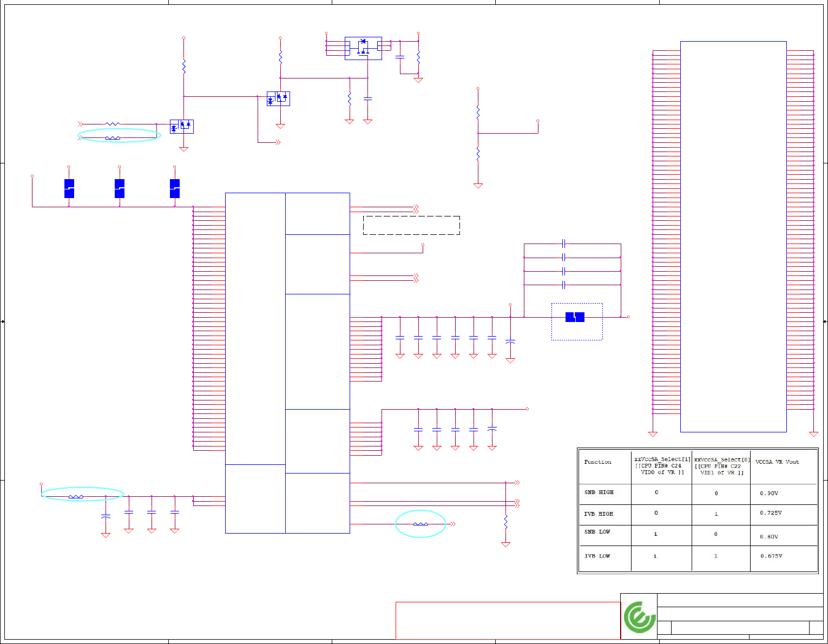Click the dual transistor symbol below the MOSFET
The width and height of the screenshot is (828, 644).
[x=278, y=98]
